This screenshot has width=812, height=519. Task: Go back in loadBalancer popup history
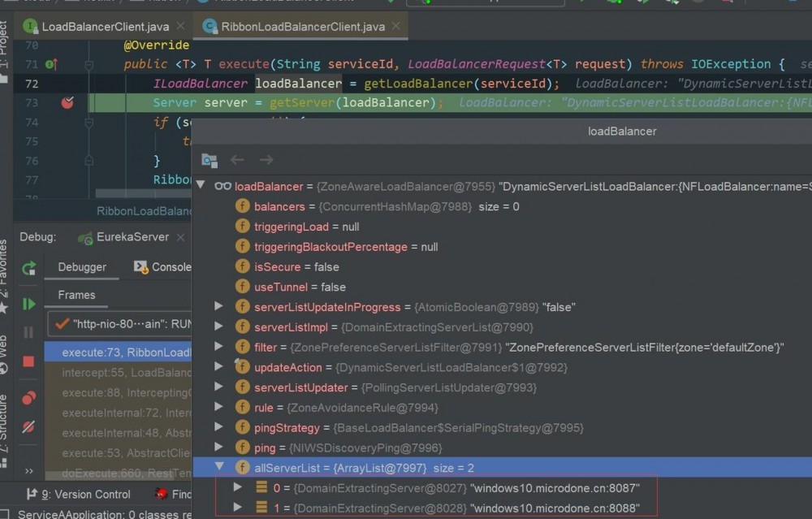pos(237,160)
